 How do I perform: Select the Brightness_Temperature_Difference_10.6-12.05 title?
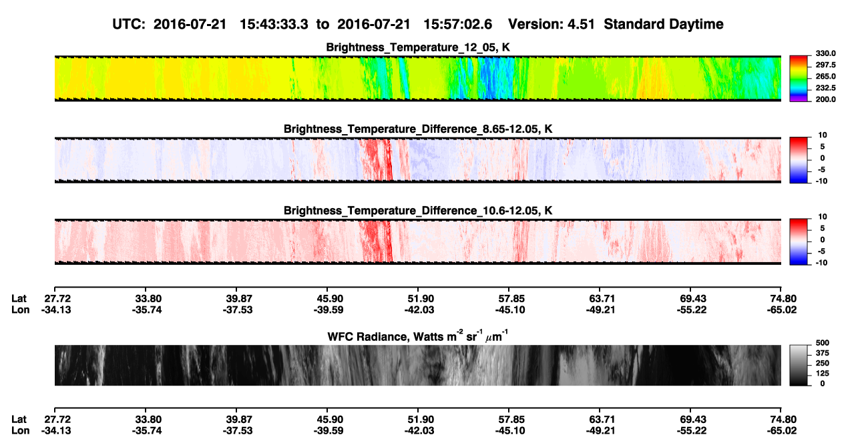[418, 211]
